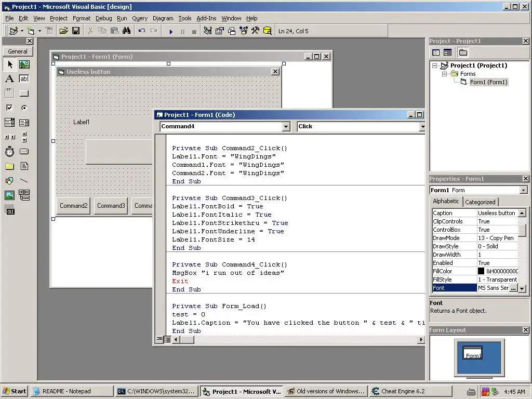Select the Line tool
532x399 pixels.
pos(24,181)
